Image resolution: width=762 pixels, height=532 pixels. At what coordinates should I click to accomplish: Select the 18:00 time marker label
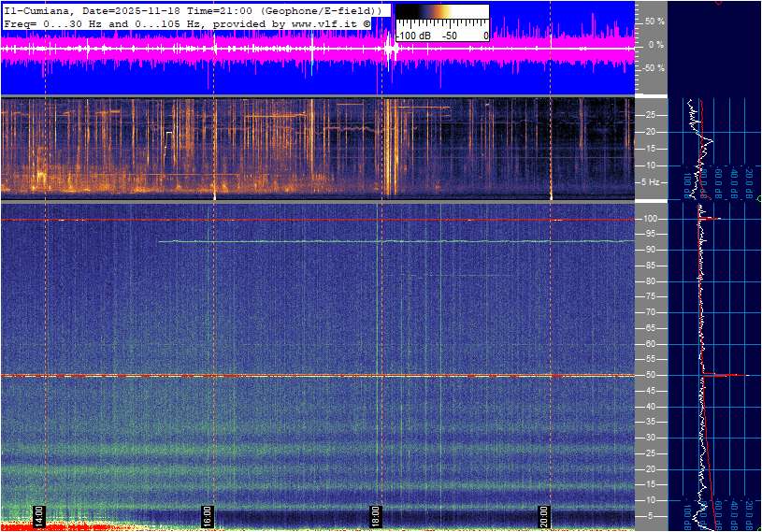pyautogui.click(x=376, y=517)
